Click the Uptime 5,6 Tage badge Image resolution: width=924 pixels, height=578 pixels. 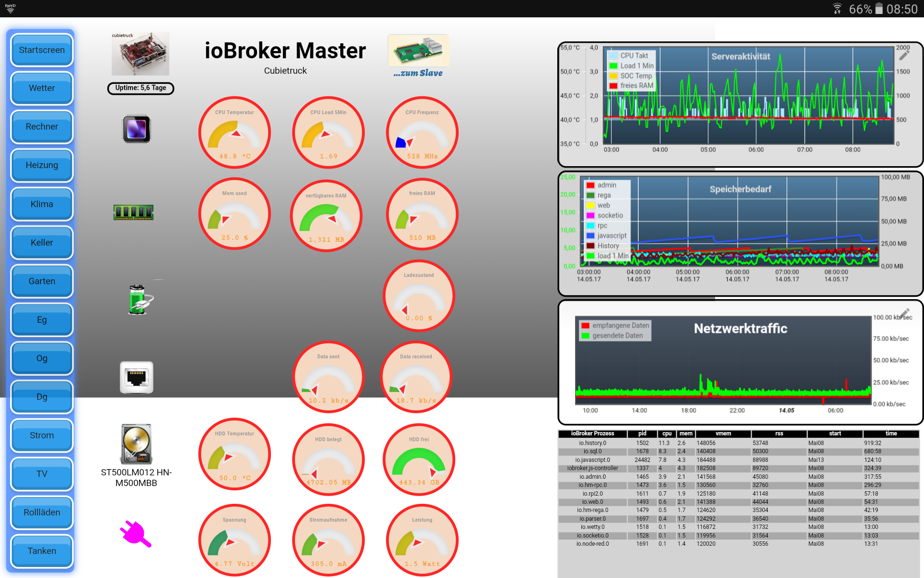tap(141, 88)
